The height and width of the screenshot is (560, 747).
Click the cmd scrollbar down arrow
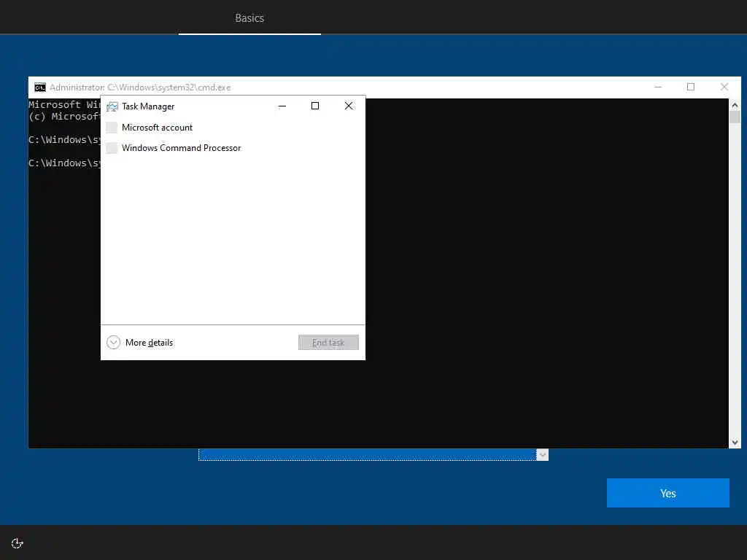[x=735, y=443]
